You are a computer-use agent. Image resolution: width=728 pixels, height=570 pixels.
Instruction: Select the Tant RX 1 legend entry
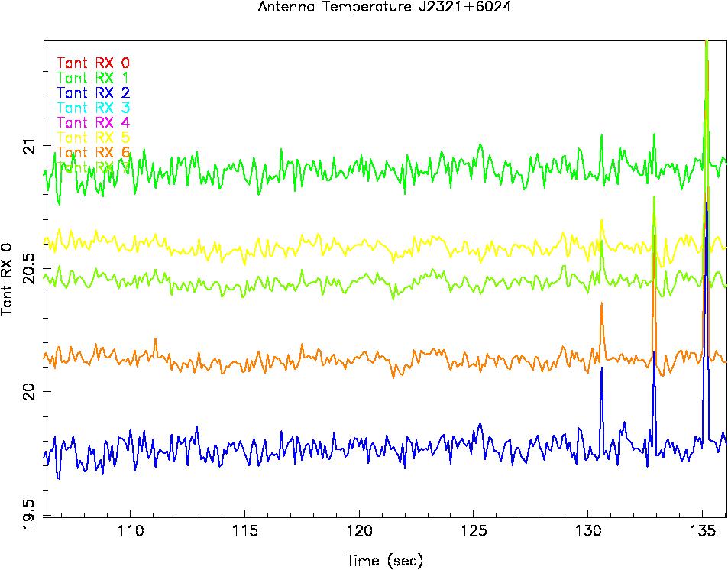point(93,78)
